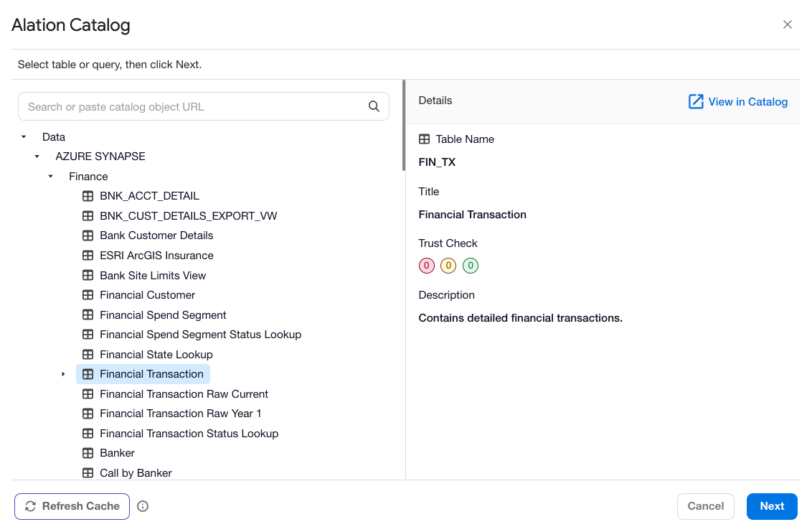
Task: Click the table icon next to BNK_CUST_DETAILS_EXPORT_VW
Action: click(x=88, y=215)
